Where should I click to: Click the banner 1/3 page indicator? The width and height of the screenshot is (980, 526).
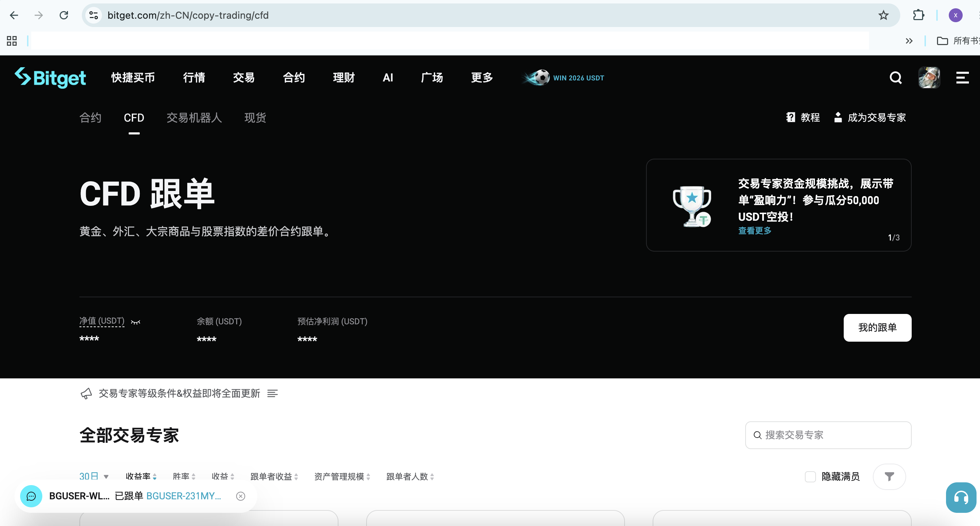[894, 238]
